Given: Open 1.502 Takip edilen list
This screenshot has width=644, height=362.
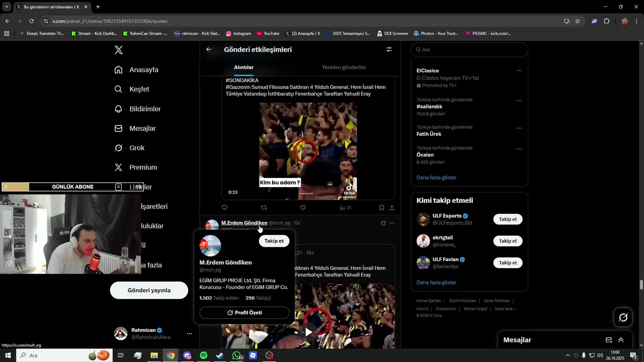Looking at the screenshot, I should (x=219, y=298).
